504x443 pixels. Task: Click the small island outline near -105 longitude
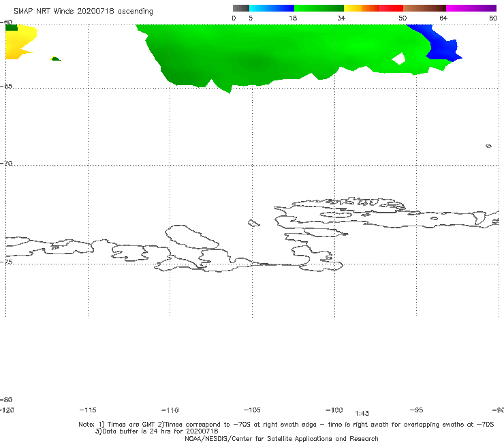pos(253,223)
